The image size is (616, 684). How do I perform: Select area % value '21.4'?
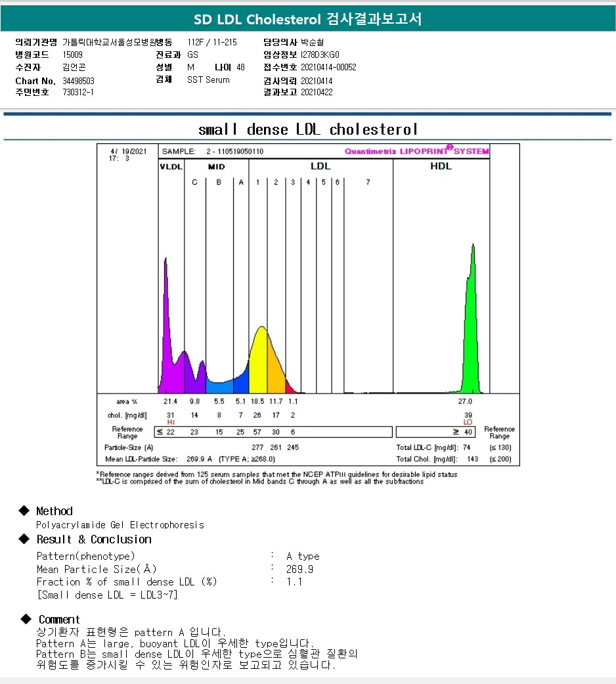coord(171,401)
